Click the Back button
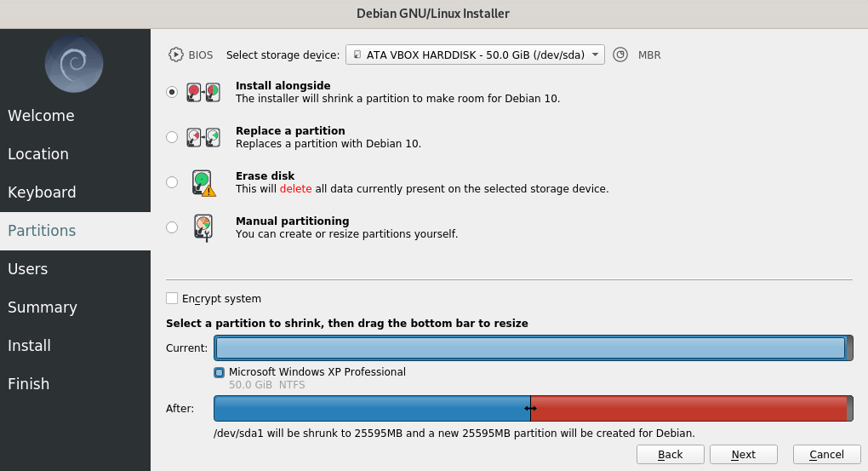This screenshot has height=471, width=868. (671, 454)
